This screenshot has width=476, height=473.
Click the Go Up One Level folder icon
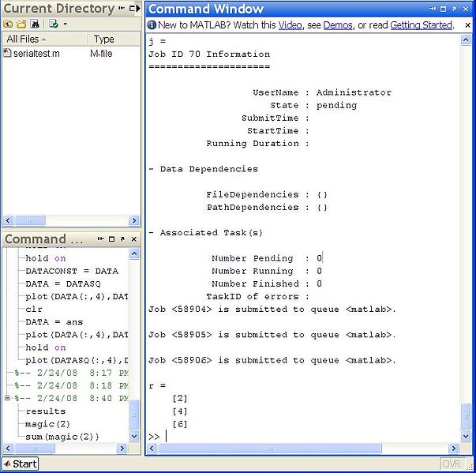point(8,24)
